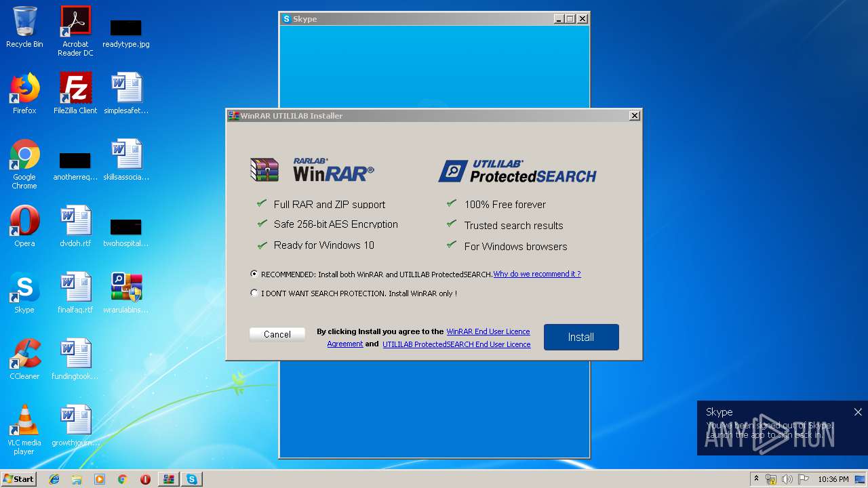Open Internet Explorer from taskbar

[x=54, y=479]
